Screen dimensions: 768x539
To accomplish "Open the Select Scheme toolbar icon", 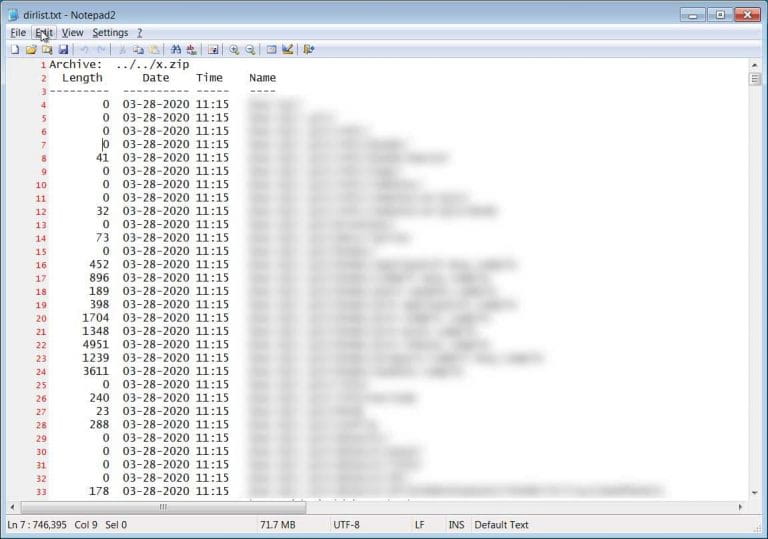I will pos(271,49).
